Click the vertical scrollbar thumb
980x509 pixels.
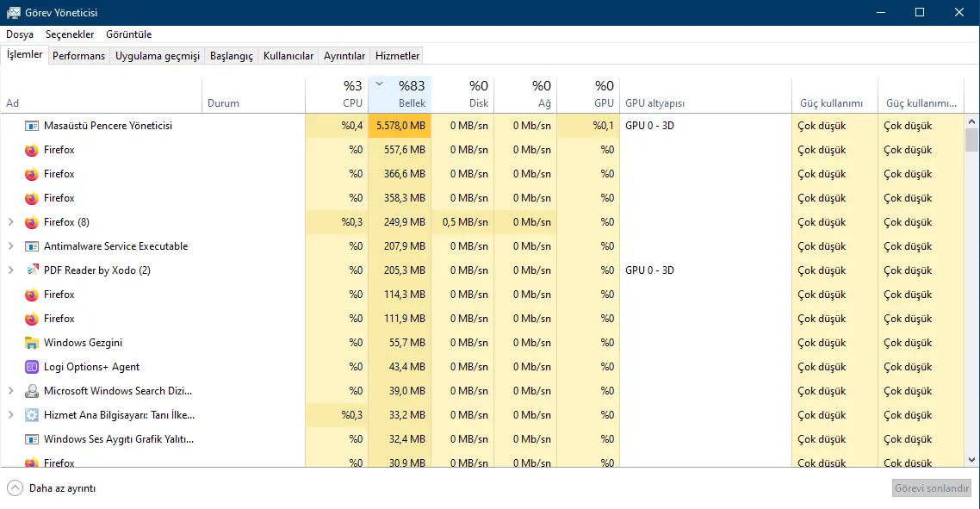point(972,140)
